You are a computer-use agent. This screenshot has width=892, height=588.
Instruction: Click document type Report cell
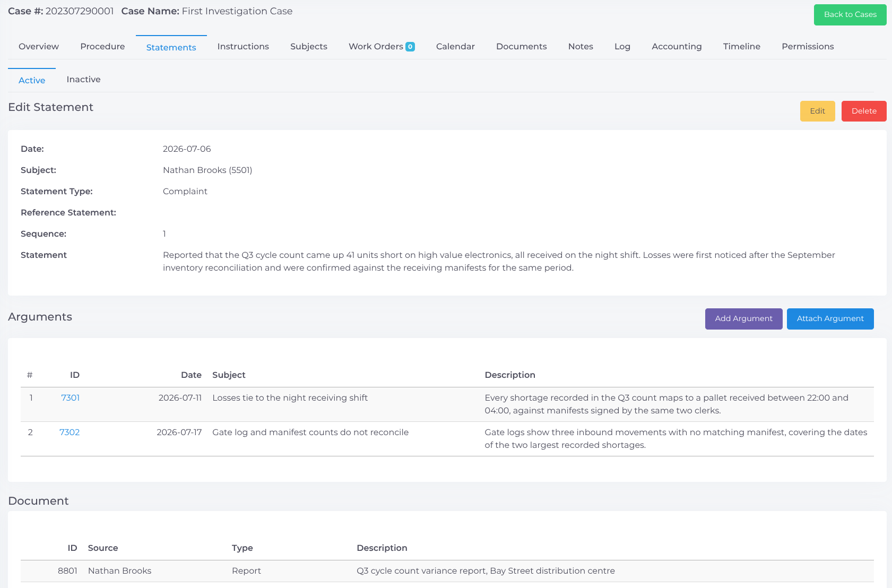(246, 571)
